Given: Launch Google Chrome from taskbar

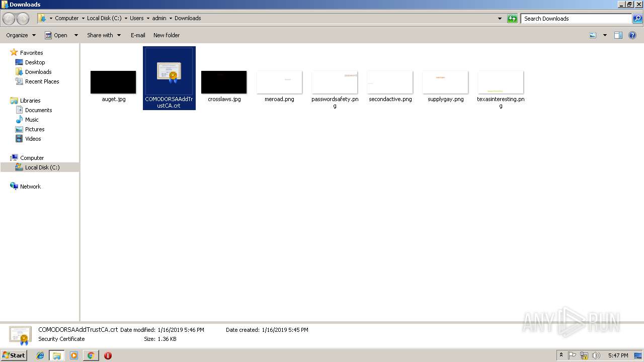Looking at the screenshot, I should pos(91,355).
